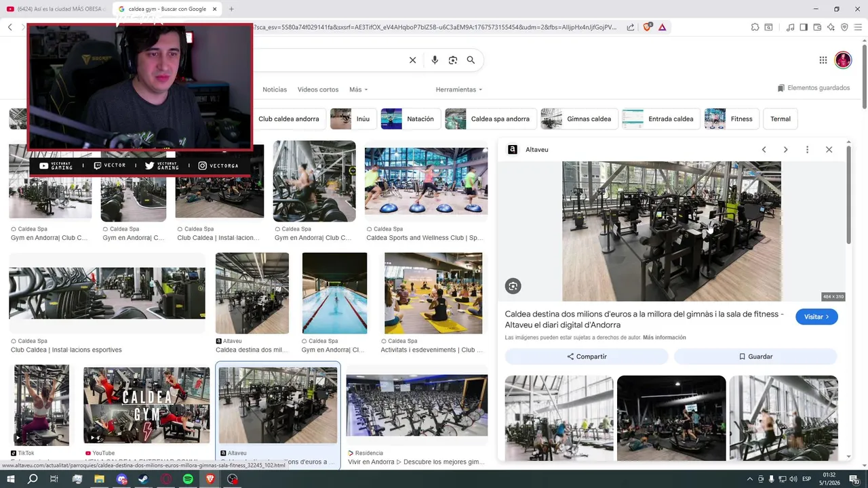Open the browser hamburger menu

(x=858, y=27)
